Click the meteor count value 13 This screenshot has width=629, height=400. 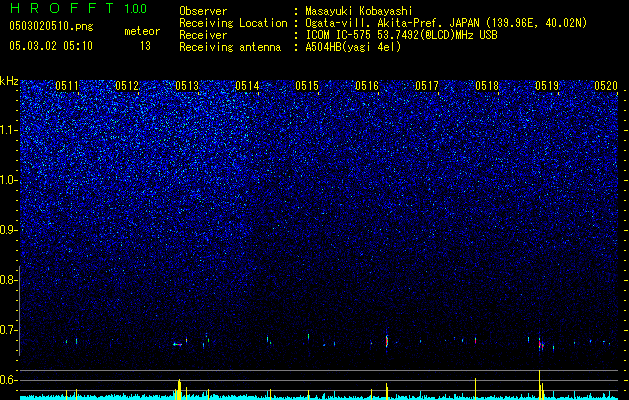point(145,46)
